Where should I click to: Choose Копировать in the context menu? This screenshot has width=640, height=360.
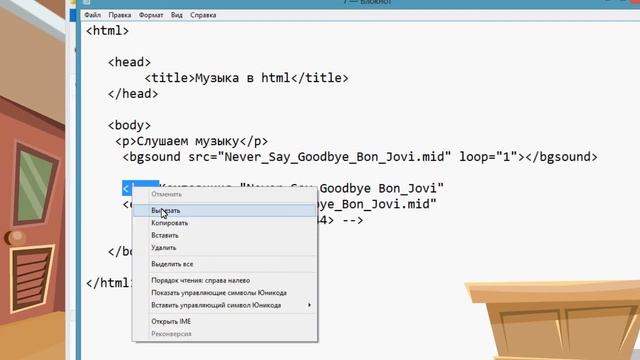point(224,223)
